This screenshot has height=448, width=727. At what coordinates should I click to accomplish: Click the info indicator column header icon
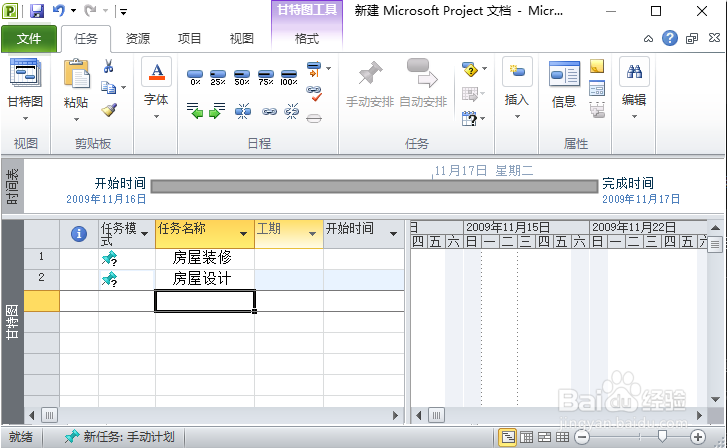coord(79,234)
